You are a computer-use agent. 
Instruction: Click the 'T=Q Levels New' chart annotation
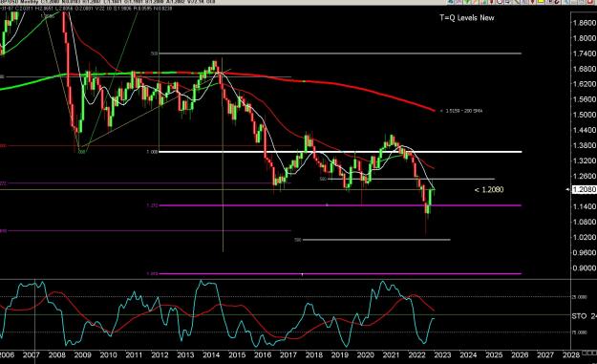point(467,18)
